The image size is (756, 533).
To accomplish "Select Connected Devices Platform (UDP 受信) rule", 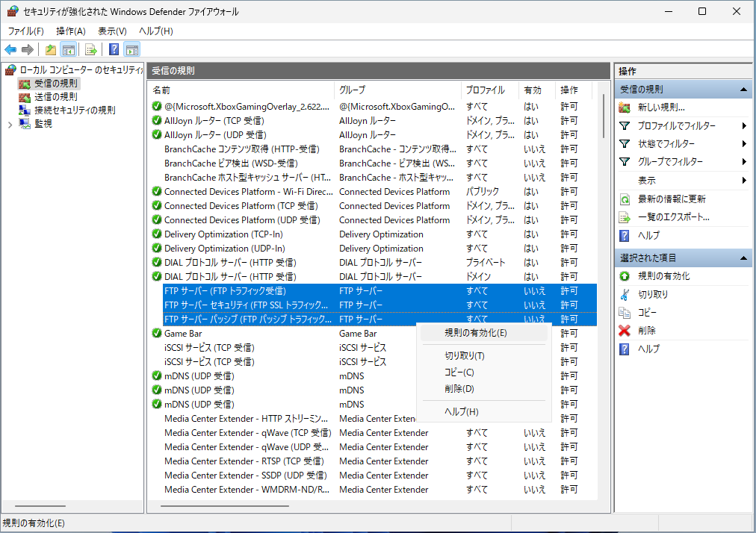I will point(374,219).
